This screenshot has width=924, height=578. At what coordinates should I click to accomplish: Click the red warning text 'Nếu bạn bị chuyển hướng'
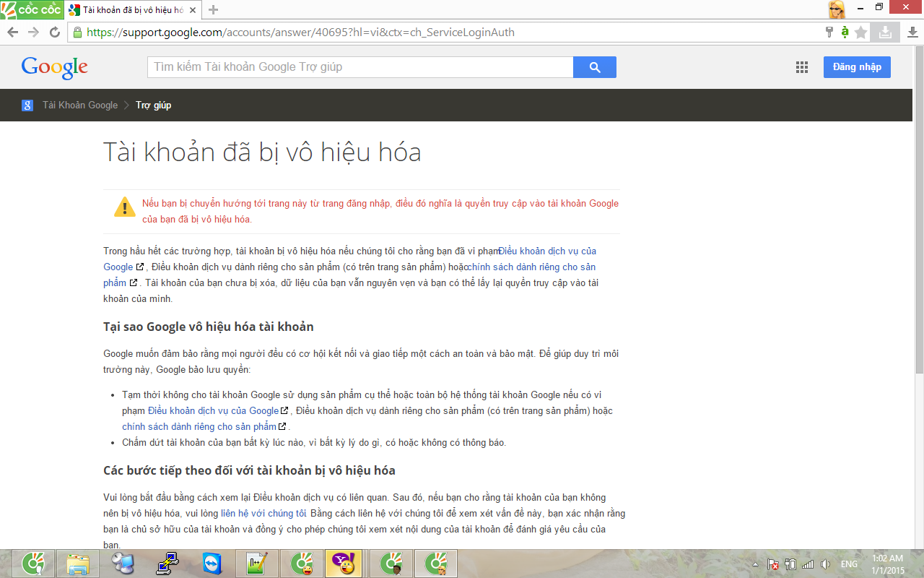coord(380,211)
